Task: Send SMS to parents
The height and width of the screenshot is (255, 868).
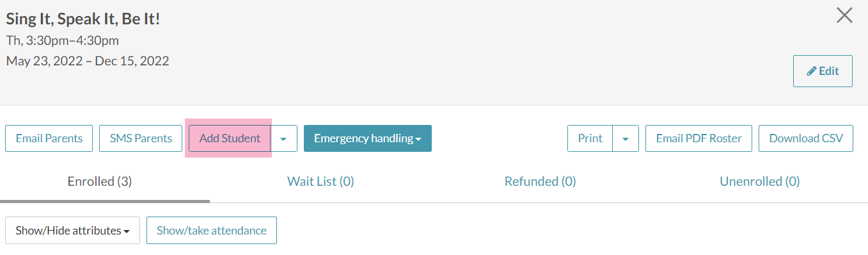Action: tap(141, 138)
